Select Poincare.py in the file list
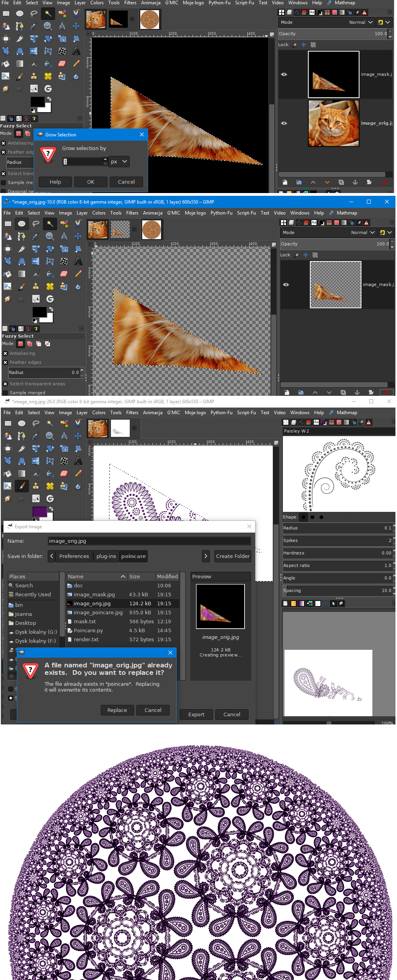Screen dimensions: 397x980 [x=88, y=630]
